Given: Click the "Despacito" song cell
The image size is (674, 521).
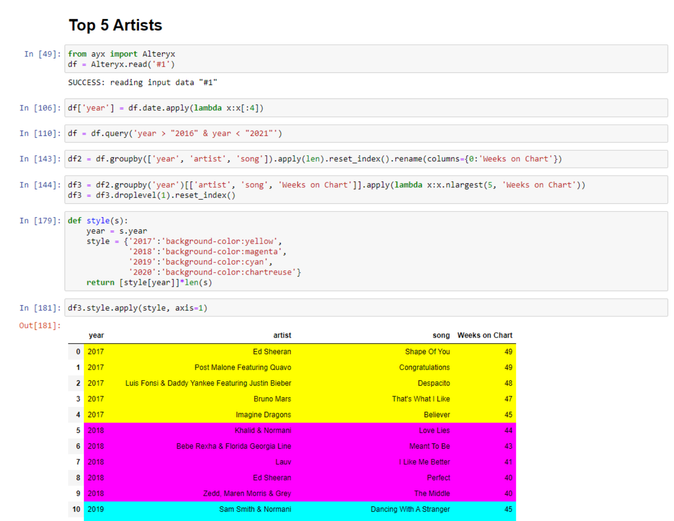Looking at the screenshot, I should click(431, 383).
